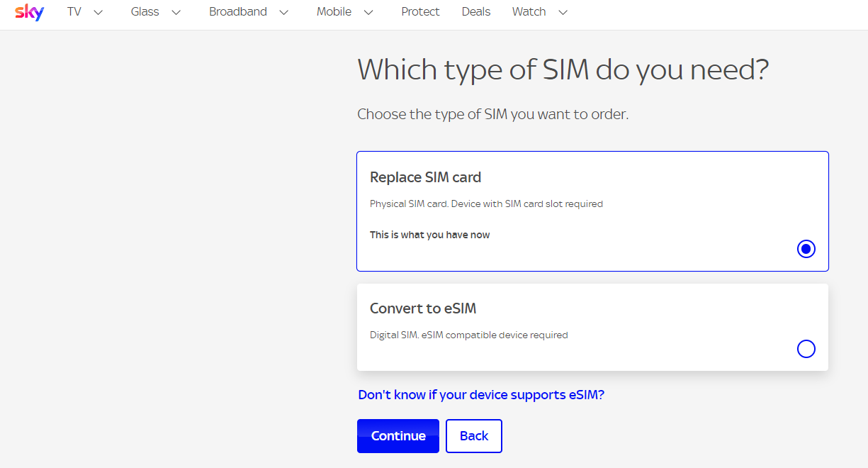868x468 pixels.
Task: Click the Sky logo icon
Action: [x=29, y=12]
